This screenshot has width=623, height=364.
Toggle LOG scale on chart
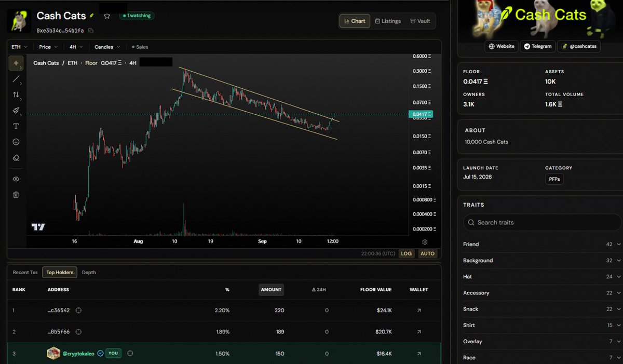point(407,253)
